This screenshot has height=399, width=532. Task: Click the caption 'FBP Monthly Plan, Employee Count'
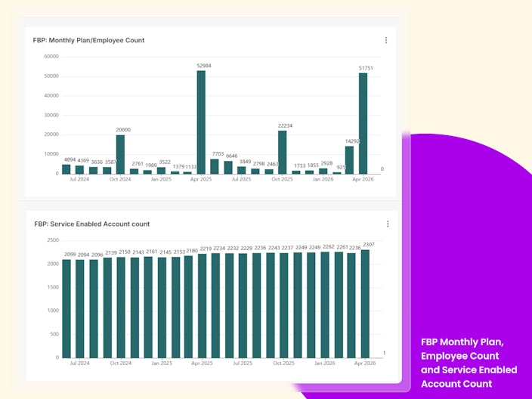pyautogui.click(x=462, y=349)
